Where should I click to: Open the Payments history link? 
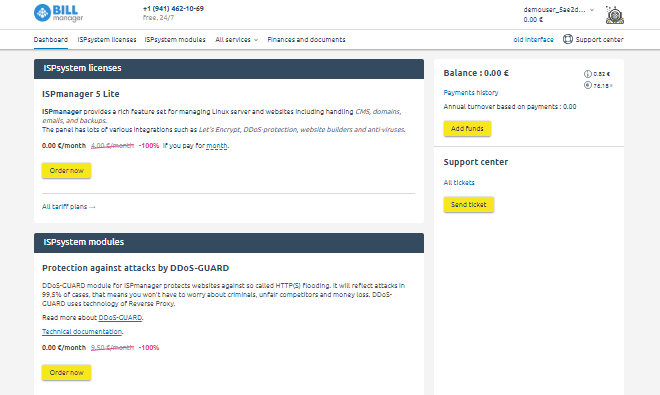click(471, 93)
